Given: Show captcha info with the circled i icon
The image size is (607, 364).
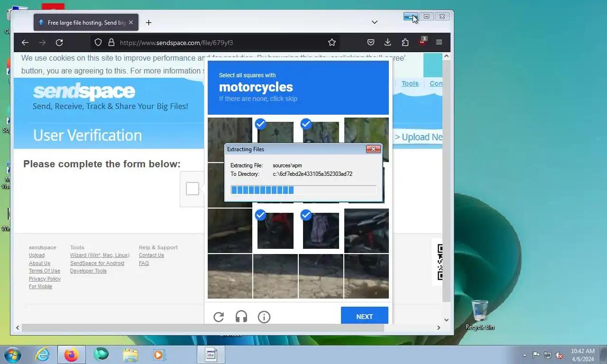Looking at the screenshot, I should (264, 317).
